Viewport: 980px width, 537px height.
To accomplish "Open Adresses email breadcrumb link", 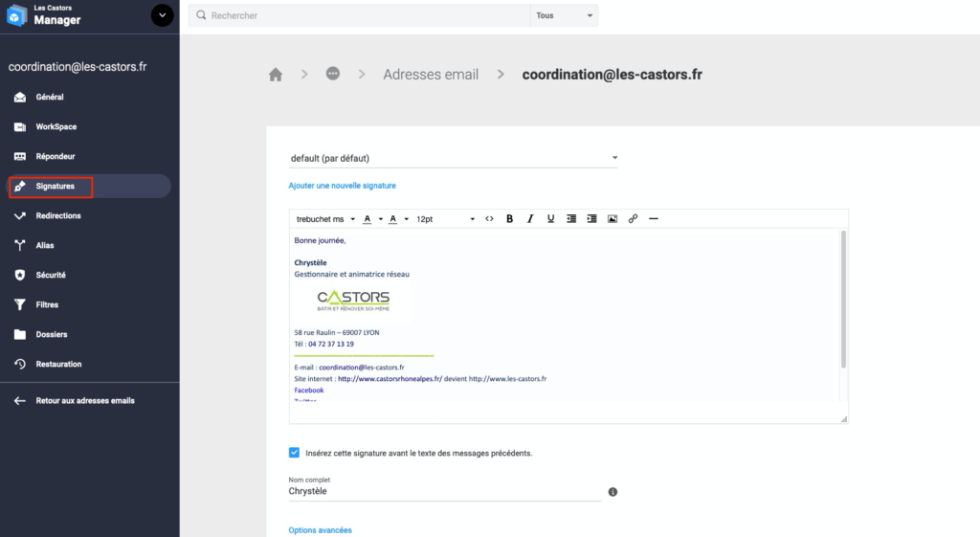I will [x=431, y=75].
